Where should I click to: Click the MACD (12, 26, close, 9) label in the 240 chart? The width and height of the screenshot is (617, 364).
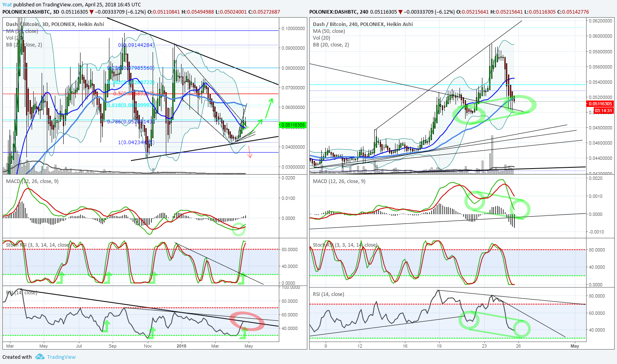tap(339, 181)
